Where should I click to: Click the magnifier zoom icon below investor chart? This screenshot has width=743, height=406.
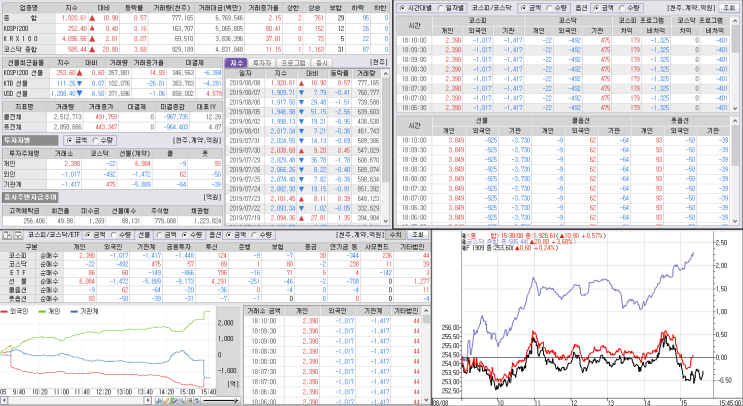(182, 400)
